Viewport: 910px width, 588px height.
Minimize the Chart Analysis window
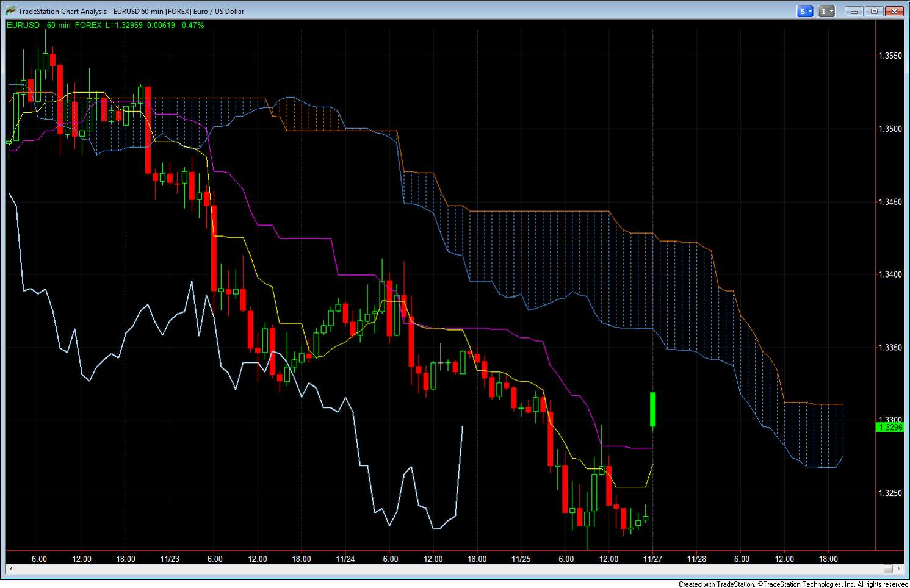(853, 11)
